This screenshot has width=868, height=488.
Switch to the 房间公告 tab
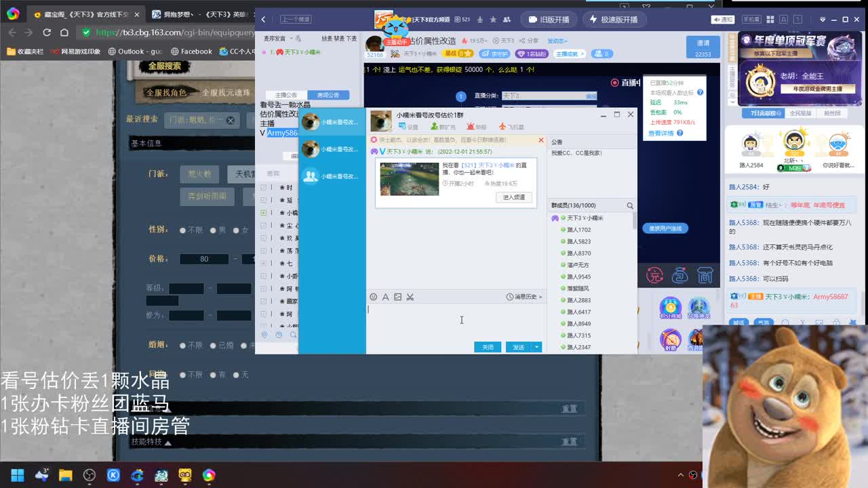(328, 95)
